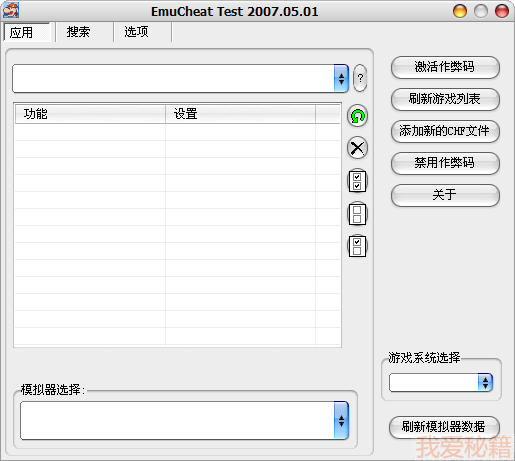Switch to the 选项 tab
The width and height of the screenshot is (515, 461).
[136, 32]
